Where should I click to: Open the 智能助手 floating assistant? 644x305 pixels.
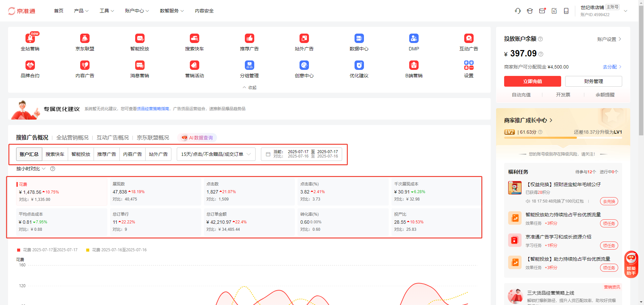click(631, 264)
